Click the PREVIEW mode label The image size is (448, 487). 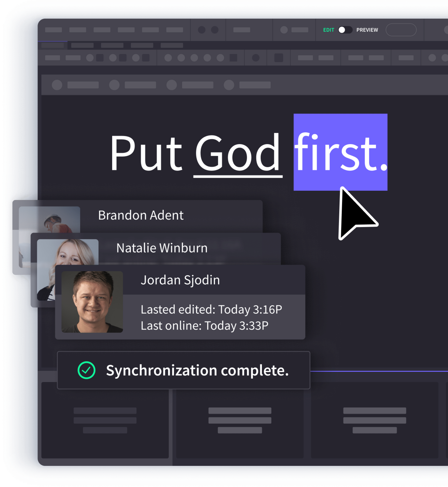pyautogui.click(x=367, y=30)
